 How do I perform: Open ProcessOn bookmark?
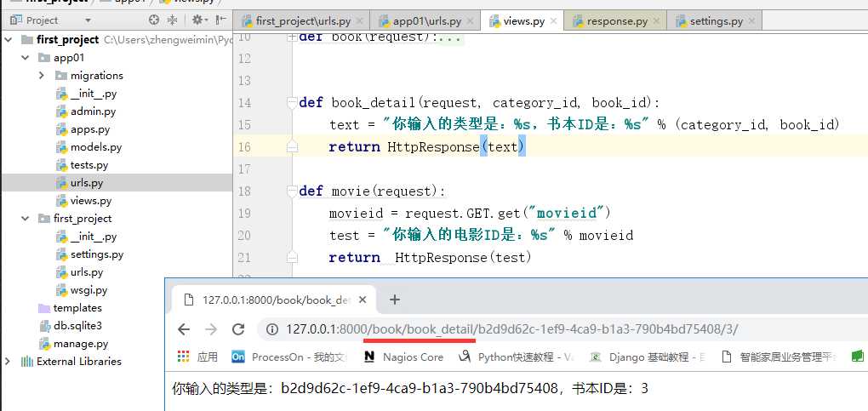tap(289, 357)
